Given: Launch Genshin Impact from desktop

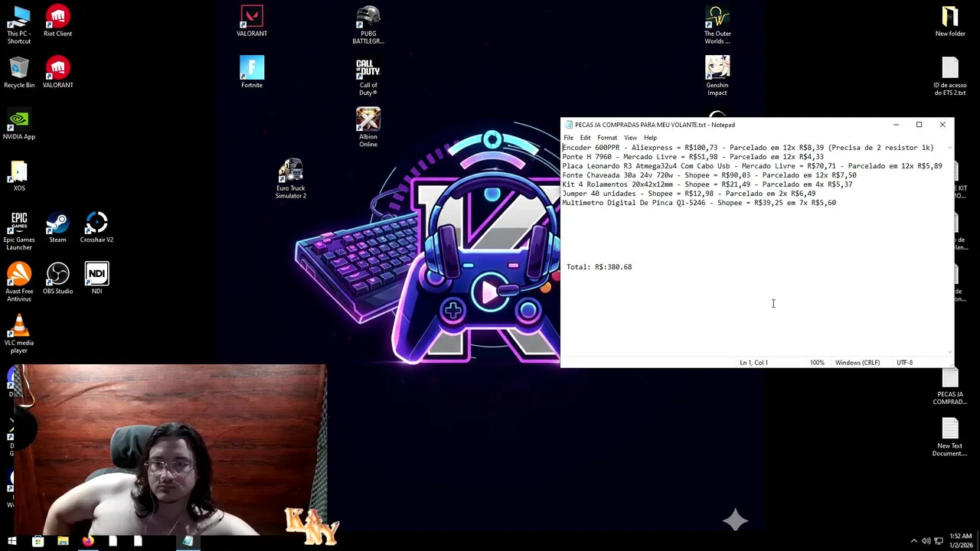Looking at the screenshot, I should (717, 77).
